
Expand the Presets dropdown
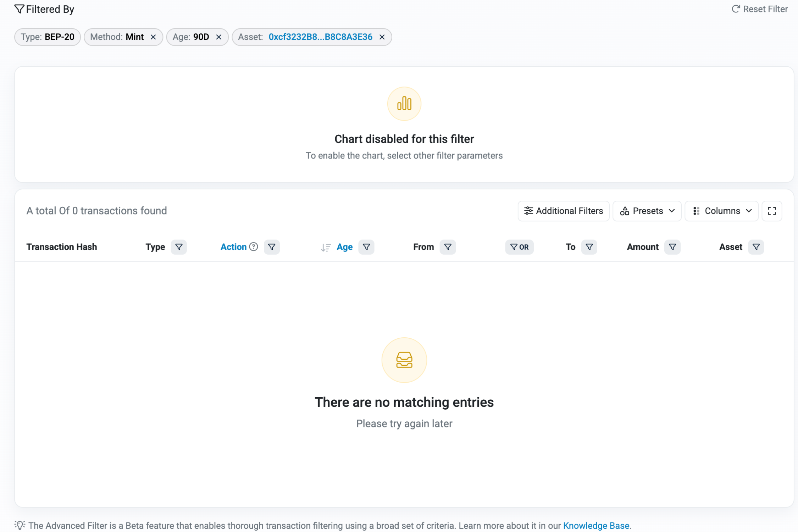tap(647, 211)
